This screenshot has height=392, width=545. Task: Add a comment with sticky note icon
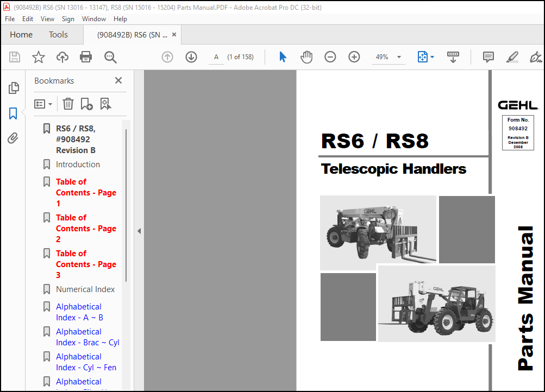click(x=488, y=57)
